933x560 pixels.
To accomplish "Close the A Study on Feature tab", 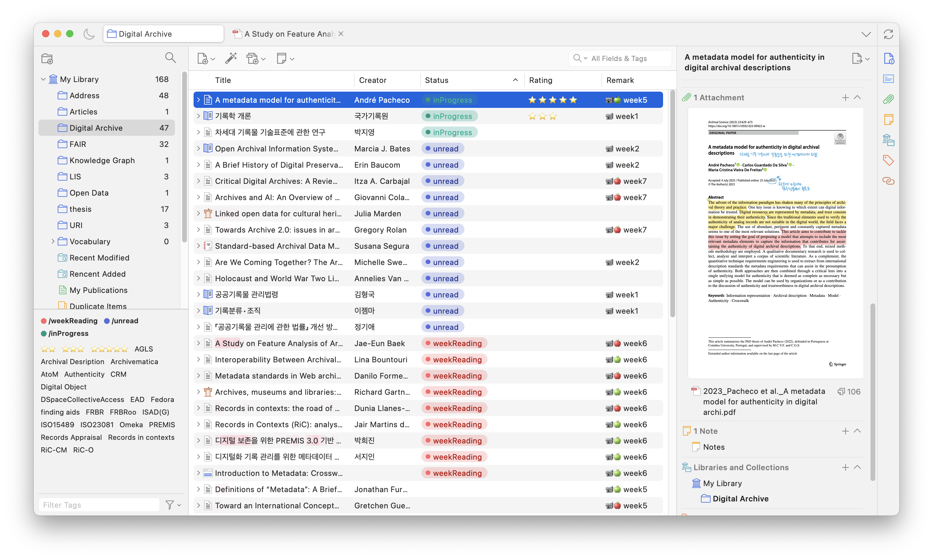I will pyautogui.click(x=341, y=34).
